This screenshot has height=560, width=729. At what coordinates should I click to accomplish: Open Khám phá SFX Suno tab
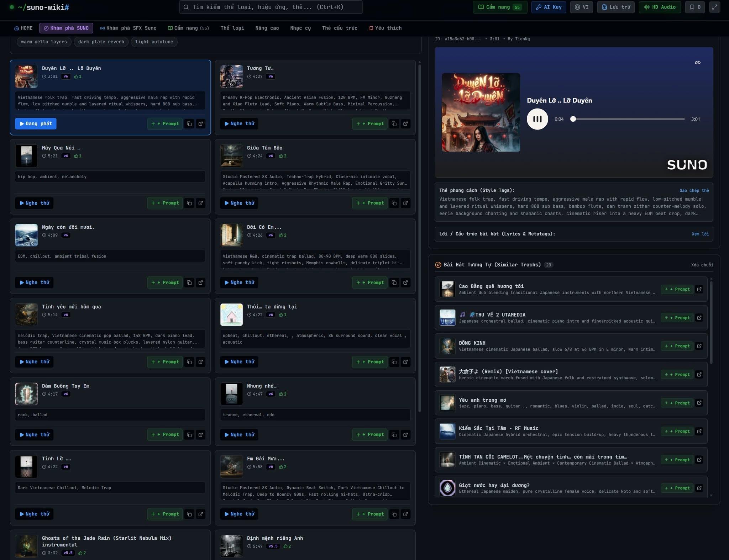[x=128, y=28]
